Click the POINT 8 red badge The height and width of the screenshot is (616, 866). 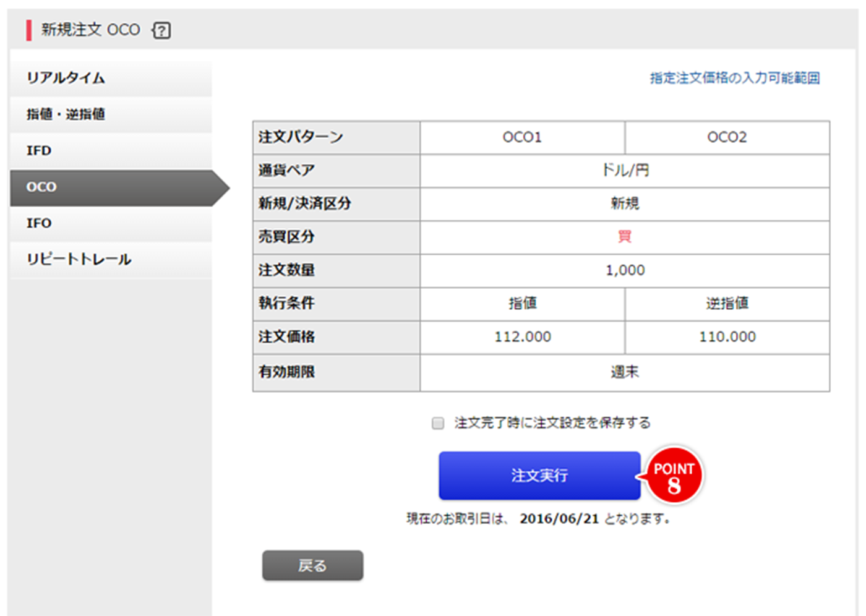coord(674,476)
